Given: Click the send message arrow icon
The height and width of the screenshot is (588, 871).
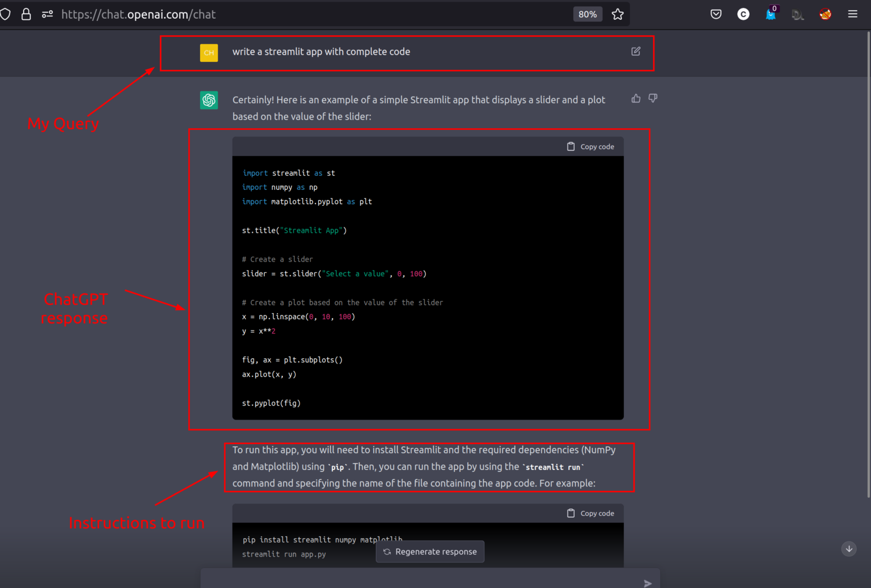Looking at the screenshot, I should 648,582.
